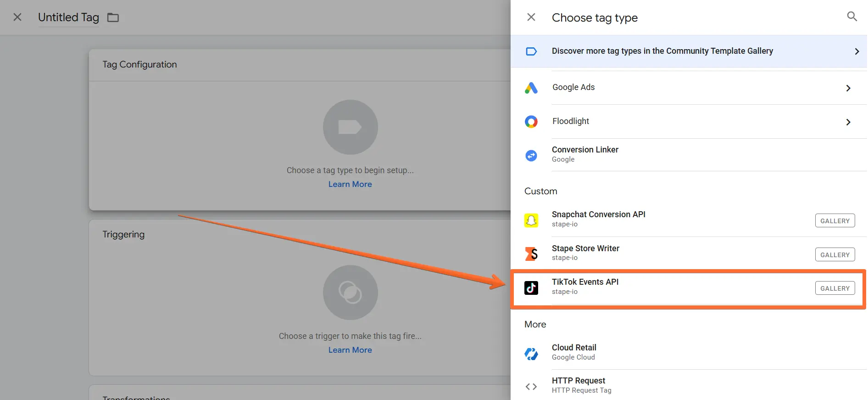Click the trigger placeholder circle icon
Screen dimensions: 868x400
[x=350, y=293]
